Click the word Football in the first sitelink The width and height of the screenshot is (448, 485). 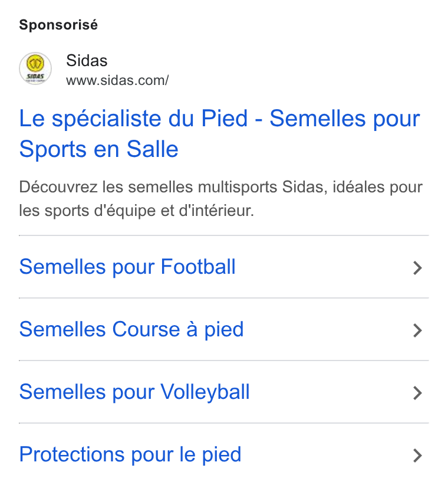[x=198, y=267]
